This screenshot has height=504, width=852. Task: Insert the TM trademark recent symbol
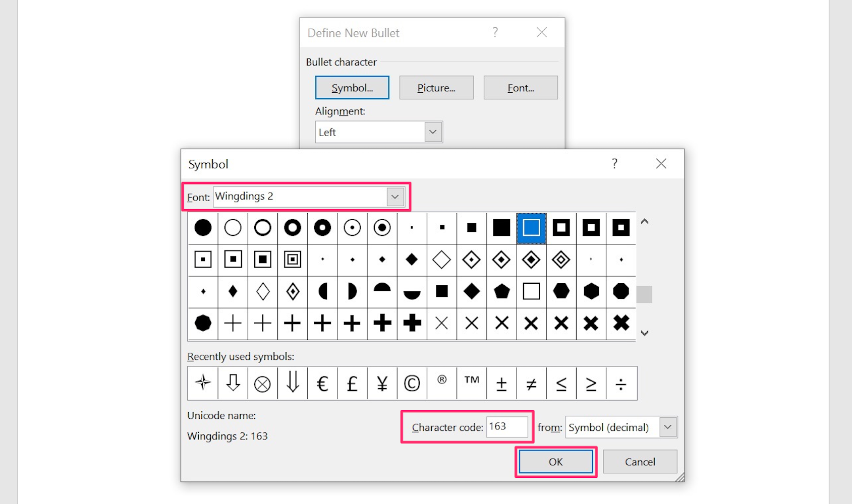point(472,384)
